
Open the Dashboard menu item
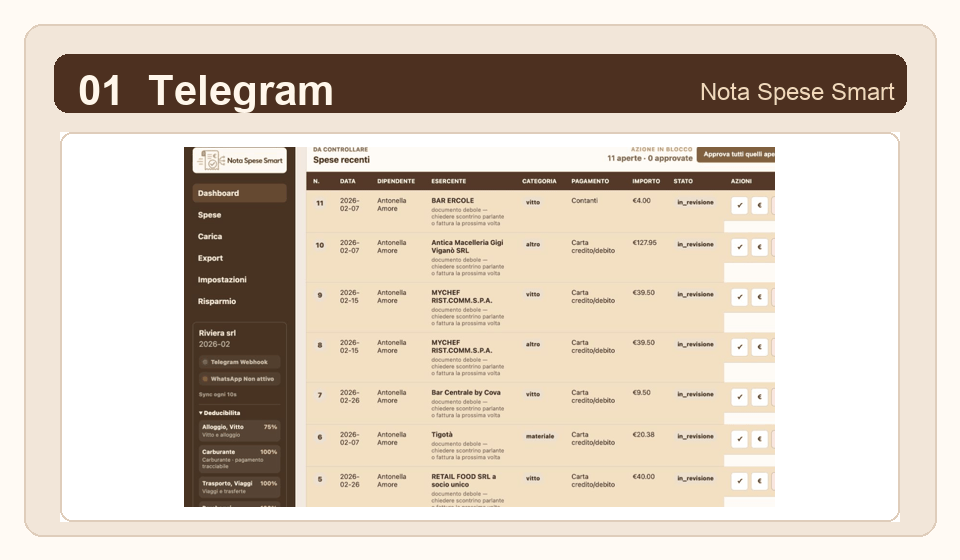[x=239, y=193]
